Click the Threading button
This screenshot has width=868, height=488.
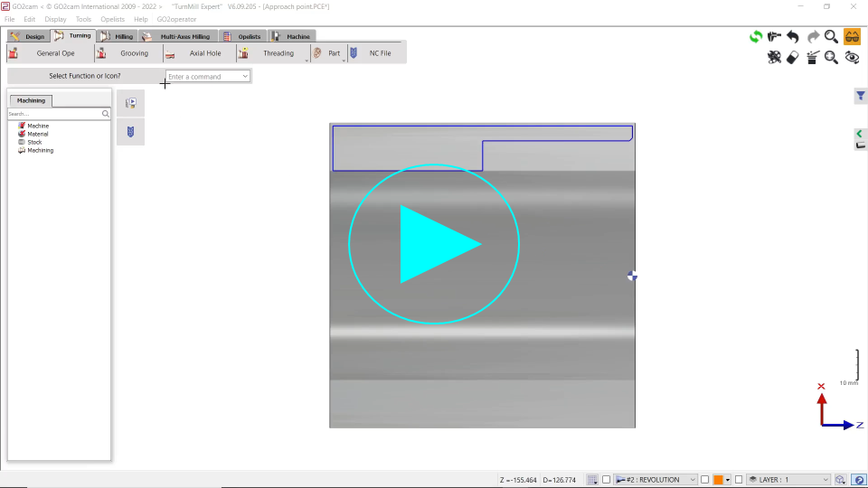278,53
